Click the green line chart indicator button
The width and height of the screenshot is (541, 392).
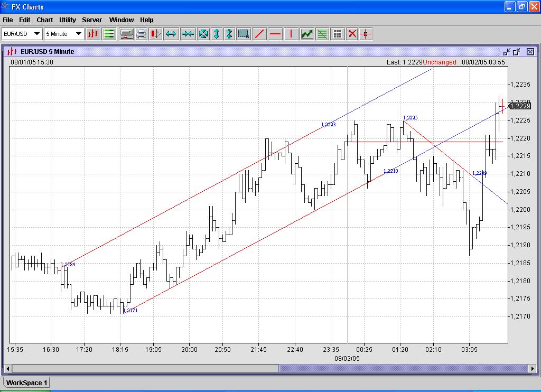(x=307, y=34)
